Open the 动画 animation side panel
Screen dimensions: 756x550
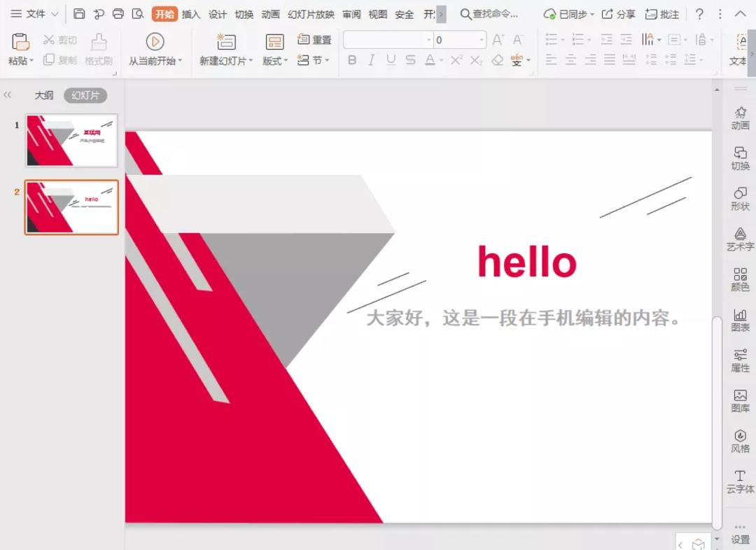click(740, 118)
